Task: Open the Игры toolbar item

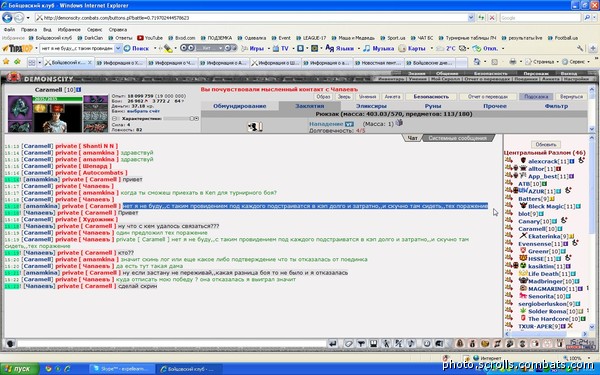Action: (x=253, y=49)
